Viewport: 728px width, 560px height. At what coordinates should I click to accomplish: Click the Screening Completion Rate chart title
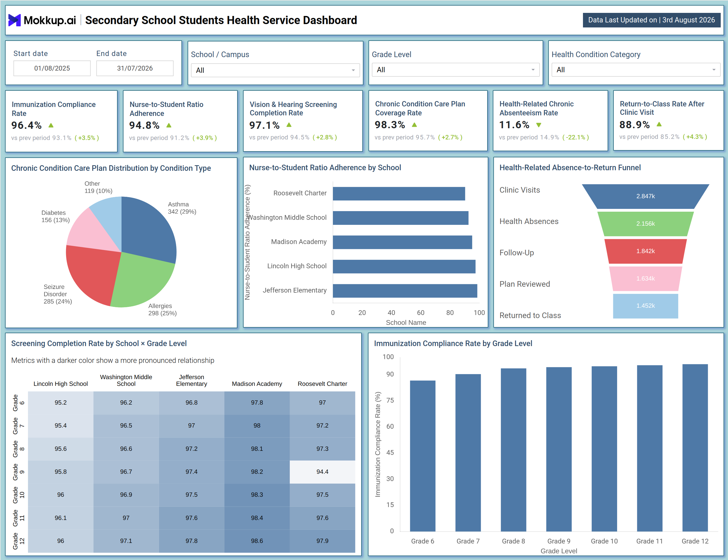point(99,344)
